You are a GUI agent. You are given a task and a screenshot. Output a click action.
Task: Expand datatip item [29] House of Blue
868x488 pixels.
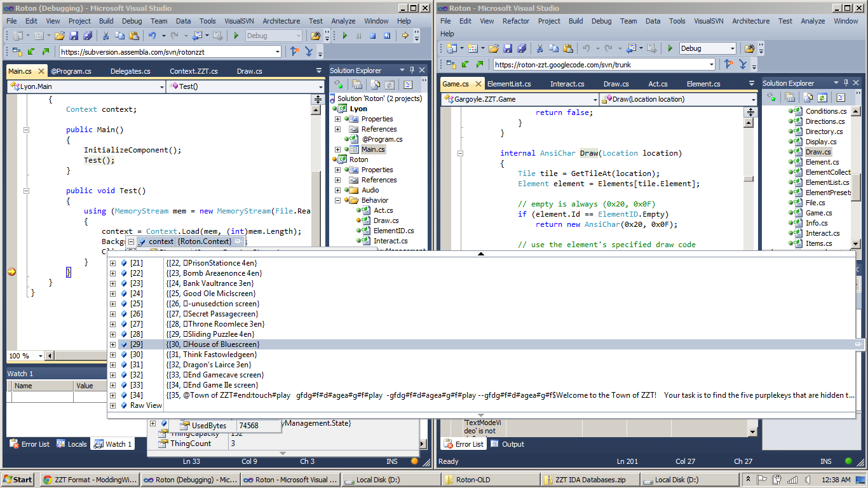(x=113, y=344)
